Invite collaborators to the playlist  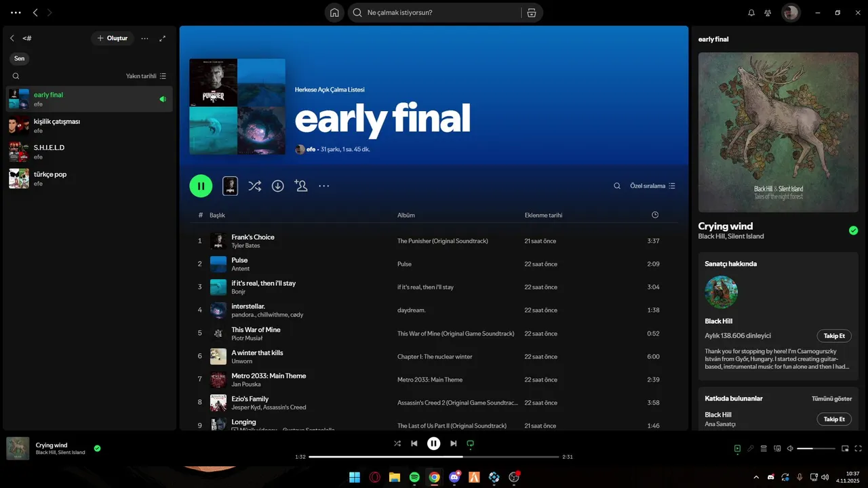(x=301, y=186)
